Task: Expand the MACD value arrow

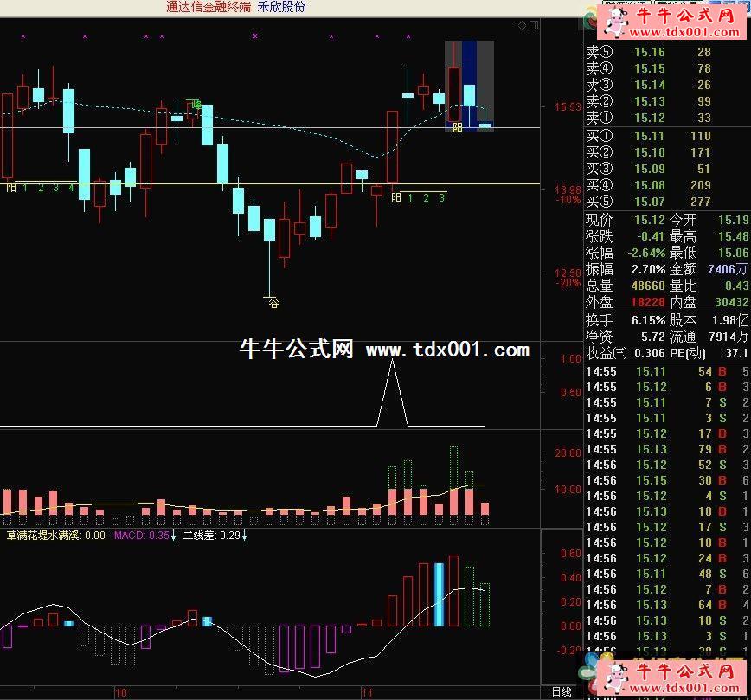Action: (x=174, y=536)
